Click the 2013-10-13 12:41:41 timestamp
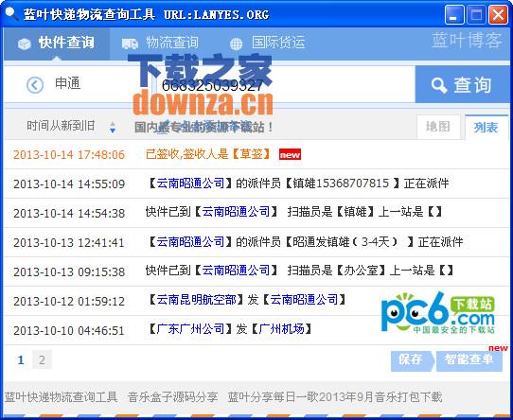 click(x=69, y=243)
